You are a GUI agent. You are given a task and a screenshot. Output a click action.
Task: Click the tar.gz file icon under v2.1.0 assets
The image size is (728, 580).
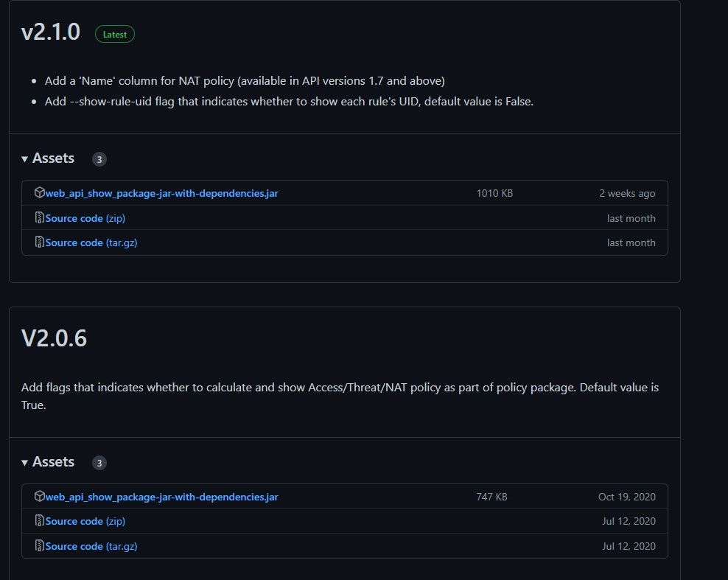[x=40, y=242]
